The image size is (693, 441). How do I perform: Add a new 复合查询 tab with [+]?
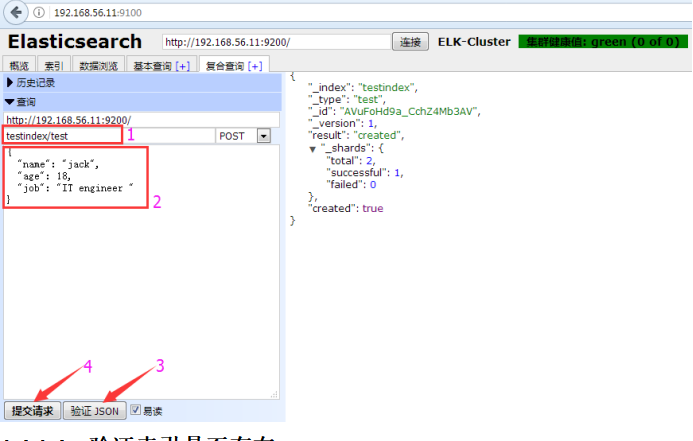coord(255,66)
